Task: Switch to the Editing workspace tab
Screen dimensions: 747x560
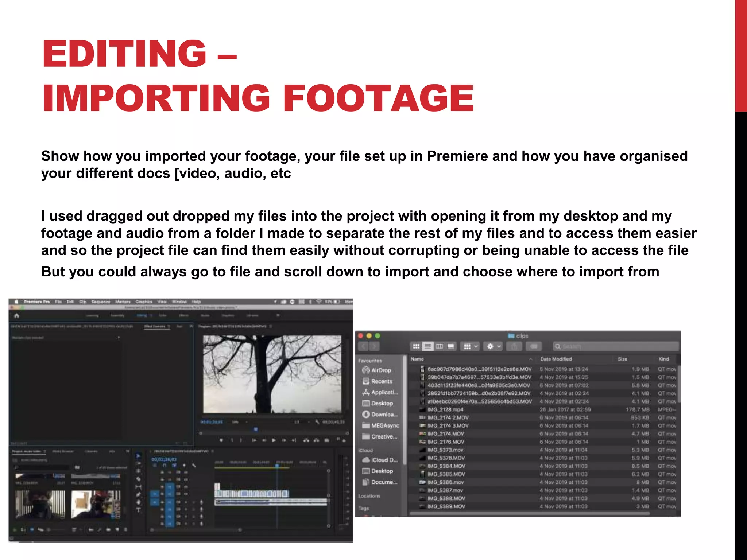Action: 142,315
